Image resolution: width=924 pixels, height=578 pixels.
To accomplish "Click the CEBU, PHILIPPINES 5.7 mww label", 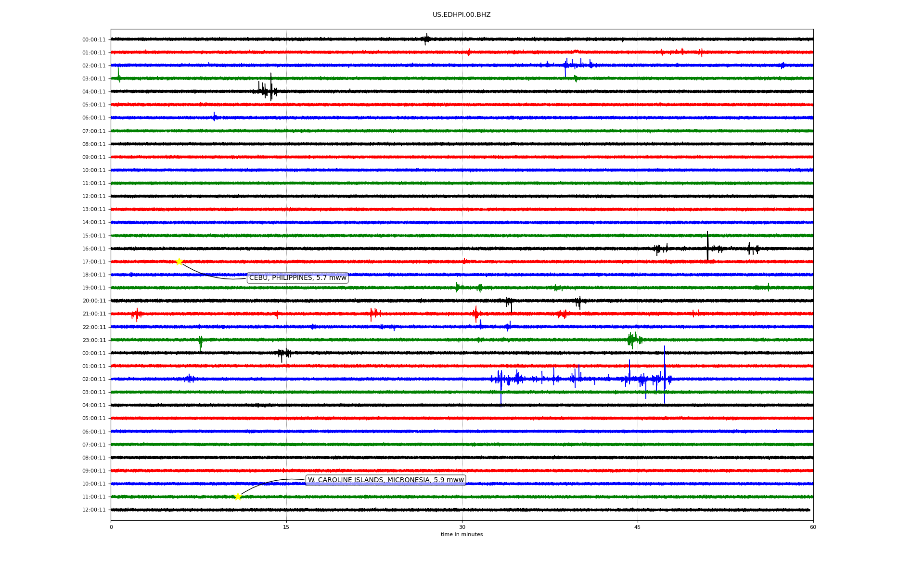I will tap(297, 278).
